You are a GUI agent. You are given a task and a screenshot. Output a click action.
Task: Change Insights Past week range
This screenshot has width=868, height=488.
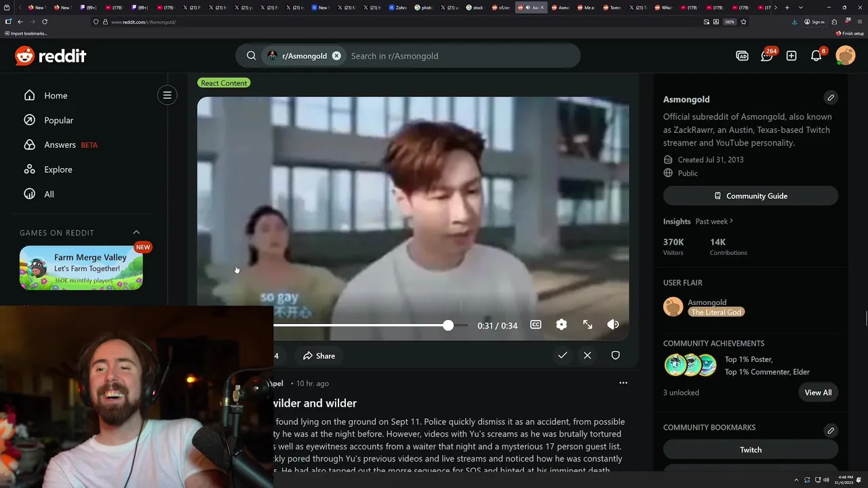(714, 221)
